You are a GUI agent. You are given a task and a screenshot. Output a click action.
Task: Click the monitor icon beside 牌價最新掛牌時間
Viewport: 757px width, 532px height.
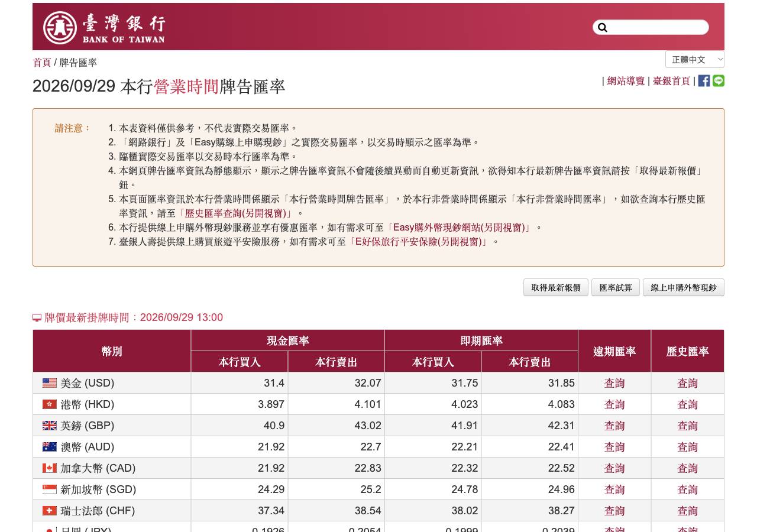tap(37, 318)
